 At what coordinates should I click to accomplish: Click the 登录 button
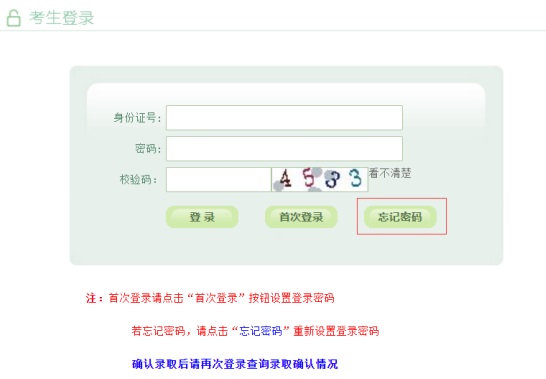202,217
